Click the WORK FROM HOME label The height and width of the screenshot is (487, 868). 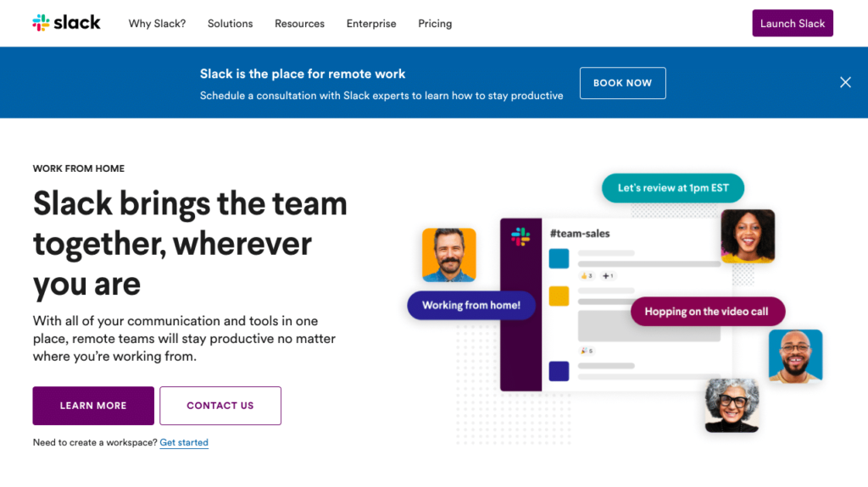click(x=79, y=169)
